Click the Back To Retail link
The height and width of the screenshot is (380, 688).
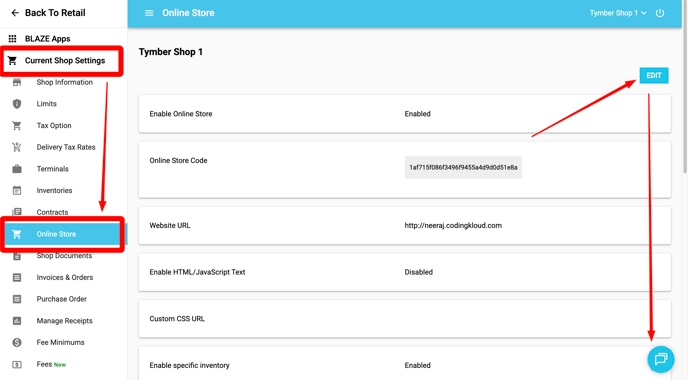tap(55, 13)
